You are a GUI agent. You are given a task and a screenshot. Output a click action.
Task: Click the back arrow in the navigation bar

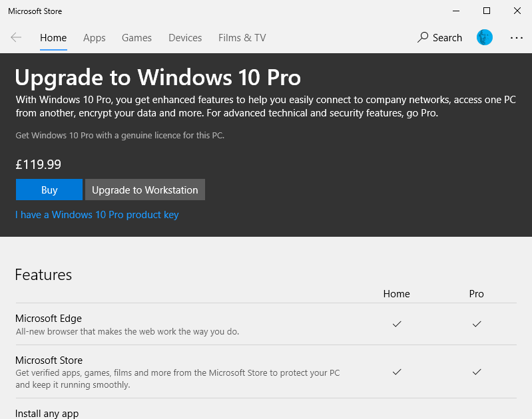tap(16, 38)
